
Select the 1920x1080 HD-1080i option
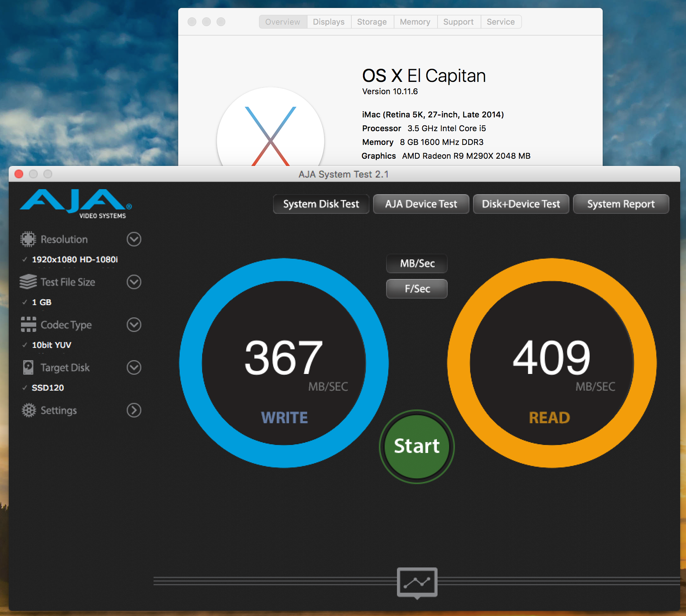coord(75,259)
